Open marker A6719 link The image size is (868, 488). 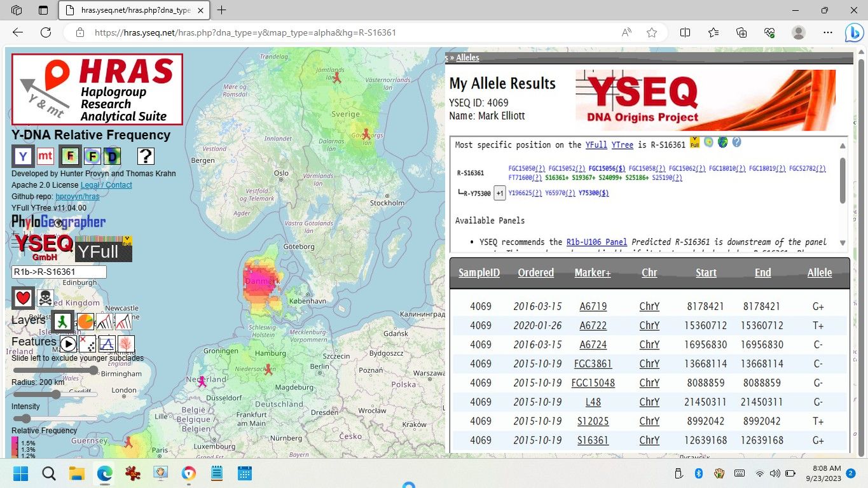(593, 306)
